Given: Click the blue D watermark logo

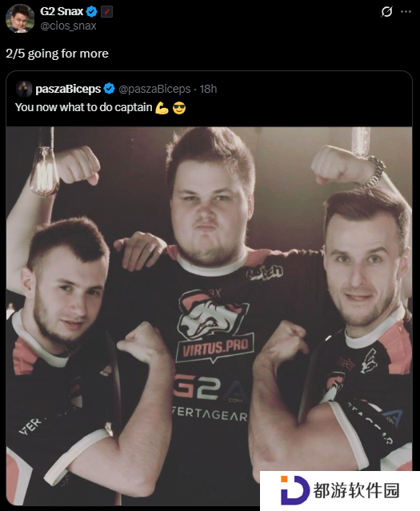Looking at the screenshot, I should (294, 490).
